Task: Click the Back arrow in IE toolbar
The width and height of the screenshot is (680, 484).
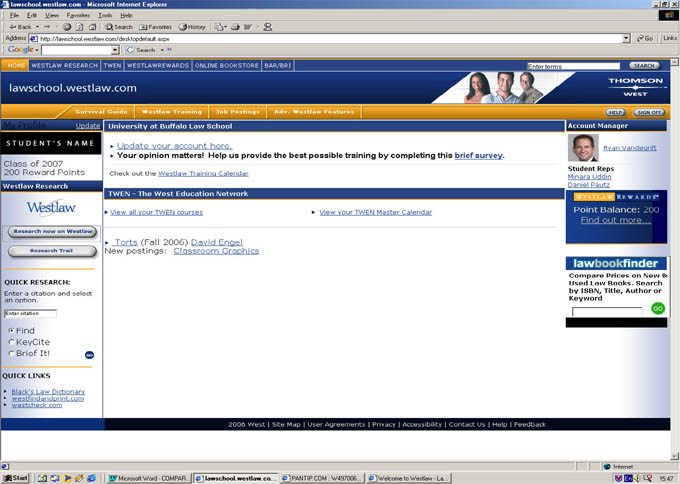Action: tap(20, 27)
